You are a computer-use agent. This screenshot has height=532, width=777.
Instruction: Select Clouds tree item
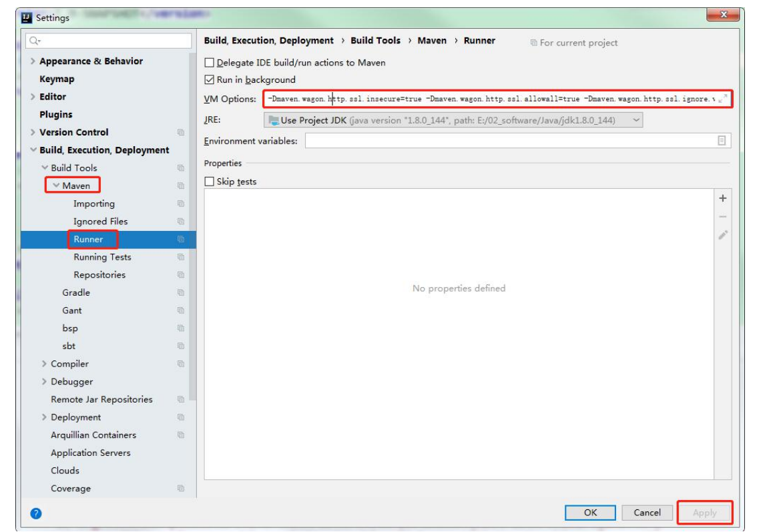[x=65, y=471]
